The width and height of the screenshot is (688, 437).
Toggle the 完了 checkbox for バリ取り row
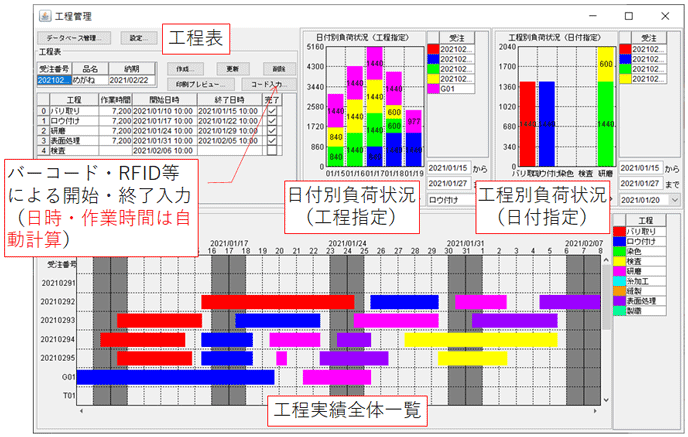272,111
